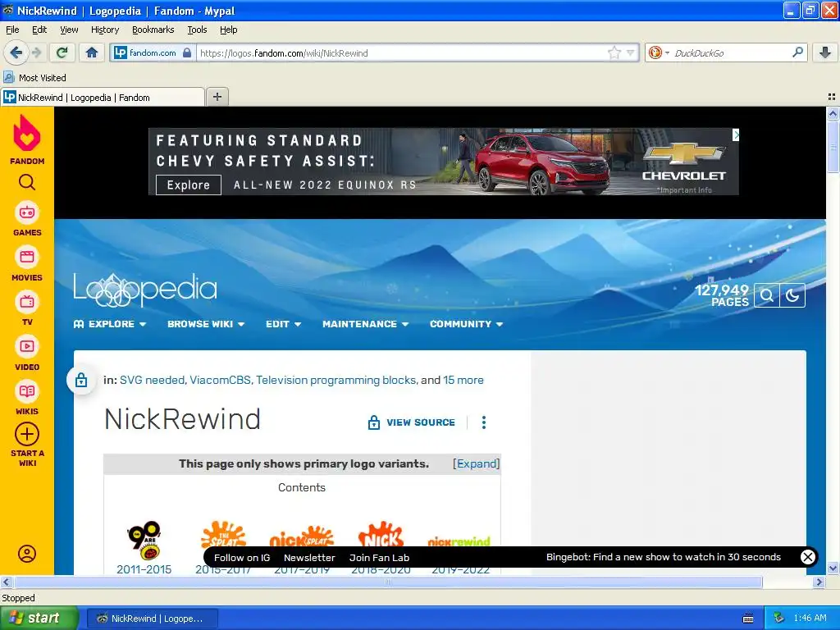Click the browser Back arrow button
The image size is (840, 630).
click(16, 52)
